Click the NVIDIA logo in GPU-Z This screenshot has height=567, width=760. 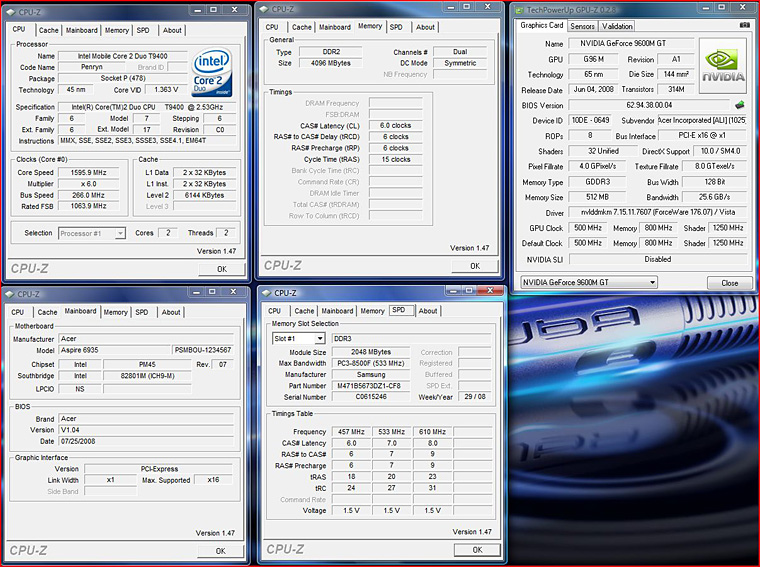point(723,66)
